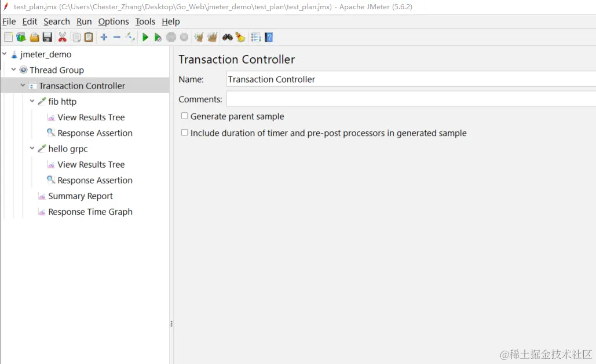This screenshot has width=596, height=364.
Task: Click the jmeter_demo test plan flask icon
Action: [14, 55]
